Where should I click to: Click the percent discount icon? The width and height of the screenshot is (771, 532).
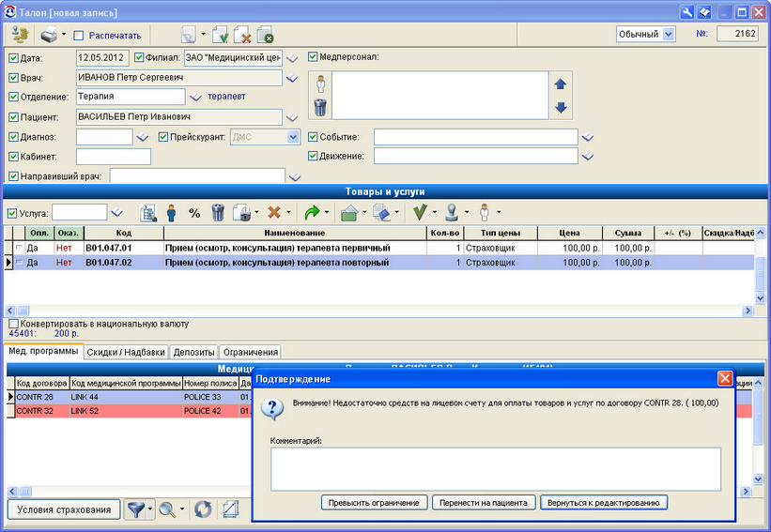click(194, 213)
